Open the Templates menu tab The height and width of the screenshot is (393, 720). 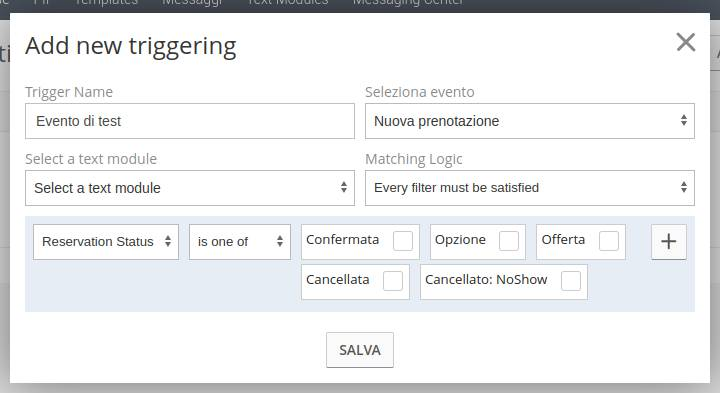point(106,3)
